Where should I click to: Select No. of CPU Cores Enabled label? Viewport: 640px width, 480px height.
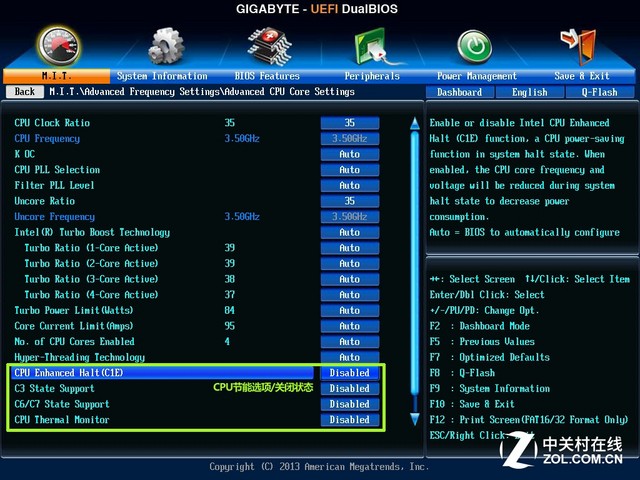74,342
